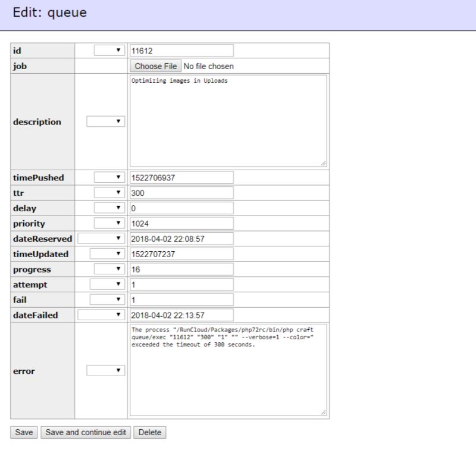Focus the dateReserved field 2018-04-02 22:08:57

click(x=182, y=239)
